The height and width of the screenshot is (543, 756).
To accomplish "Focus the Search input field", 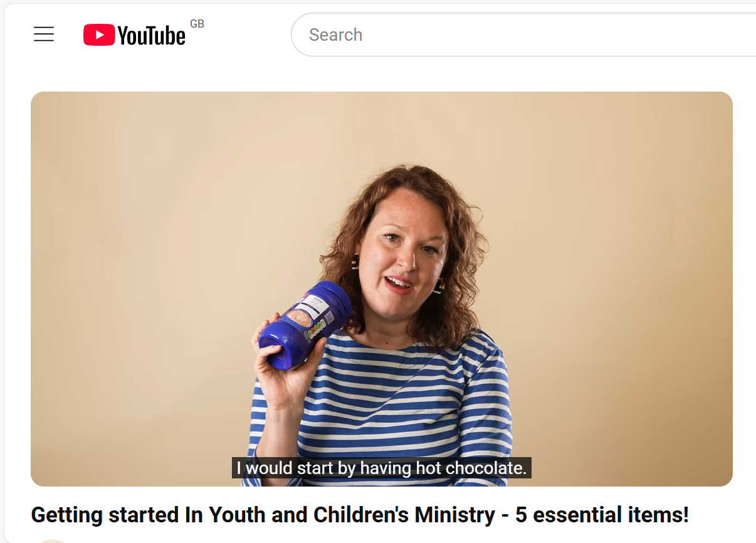I will pos(523,34).
